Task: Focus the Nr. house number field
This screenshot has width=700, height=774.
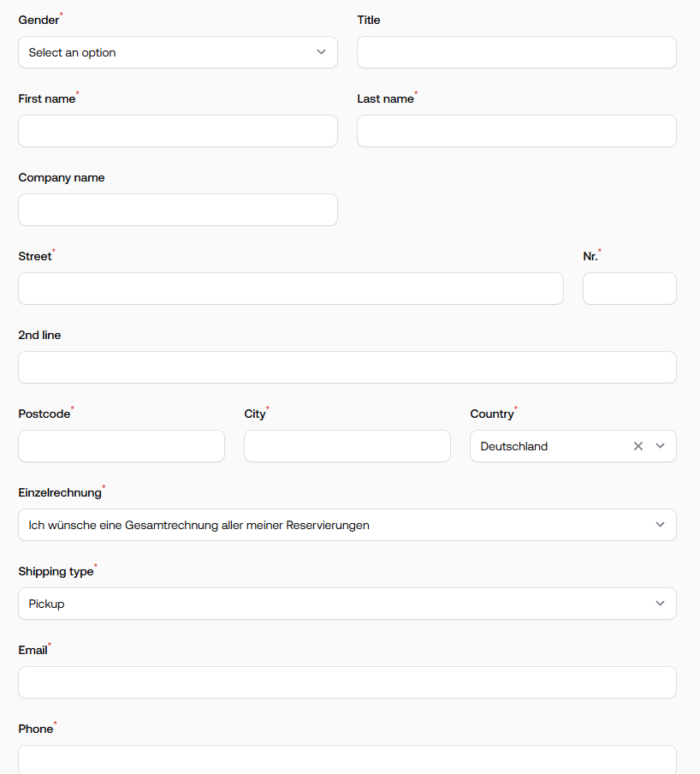Action: 630,289
